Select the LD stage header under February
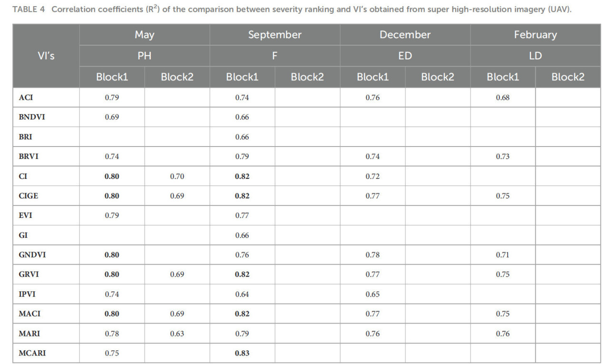The width and height of the screenshot is (609, 364). 535,56
